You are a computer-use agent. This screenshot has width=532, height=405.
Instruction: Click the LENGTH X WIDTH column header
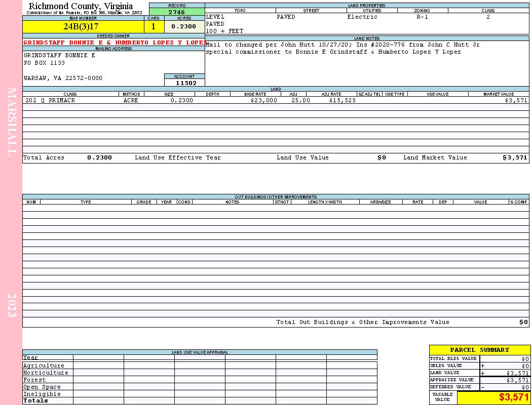point(325,201)
